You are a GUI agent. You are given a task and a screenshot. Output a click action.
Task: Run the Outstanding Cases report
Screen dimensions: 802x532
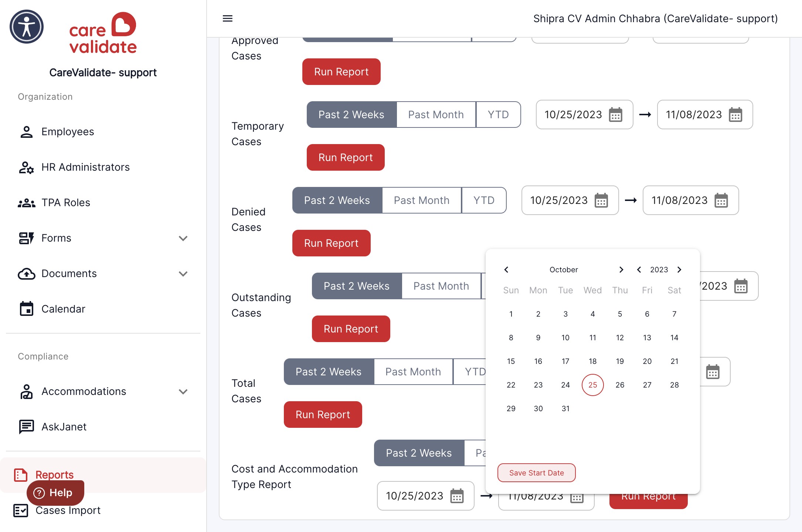click(x=351, y=329)
